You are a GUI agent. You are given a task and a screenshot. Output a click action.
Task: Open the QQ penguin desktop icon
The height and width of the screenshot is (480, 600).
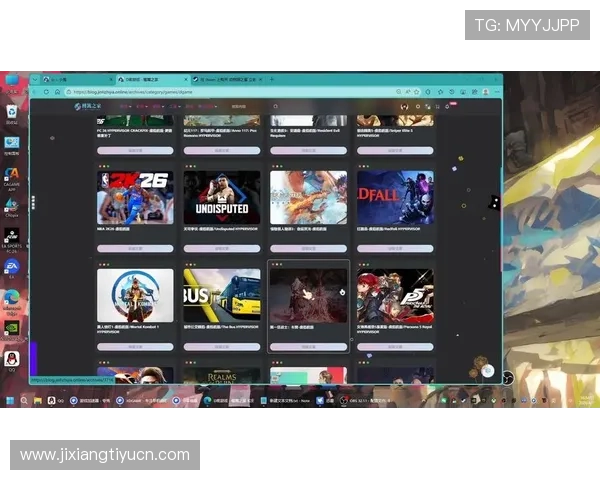tap(12, 358)
